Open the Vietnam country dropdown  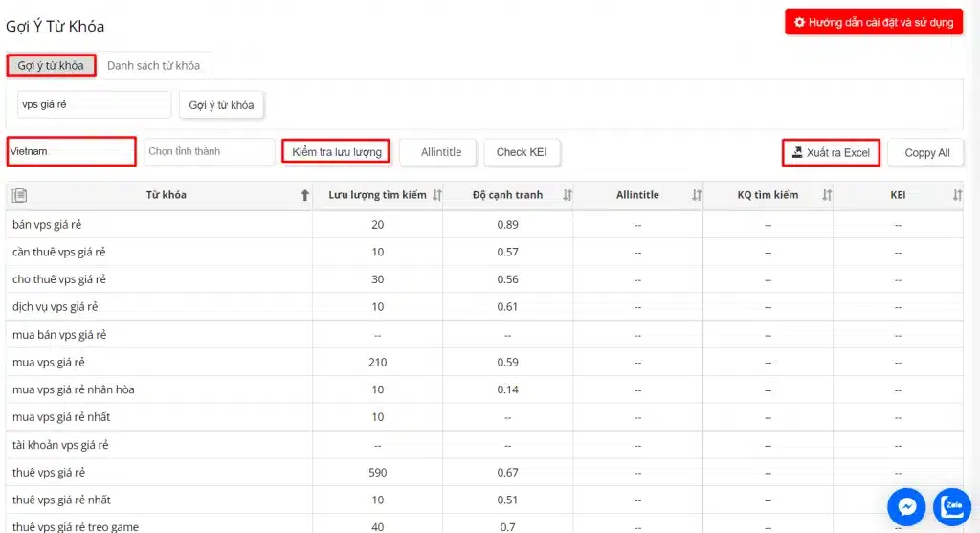point(71,151)
